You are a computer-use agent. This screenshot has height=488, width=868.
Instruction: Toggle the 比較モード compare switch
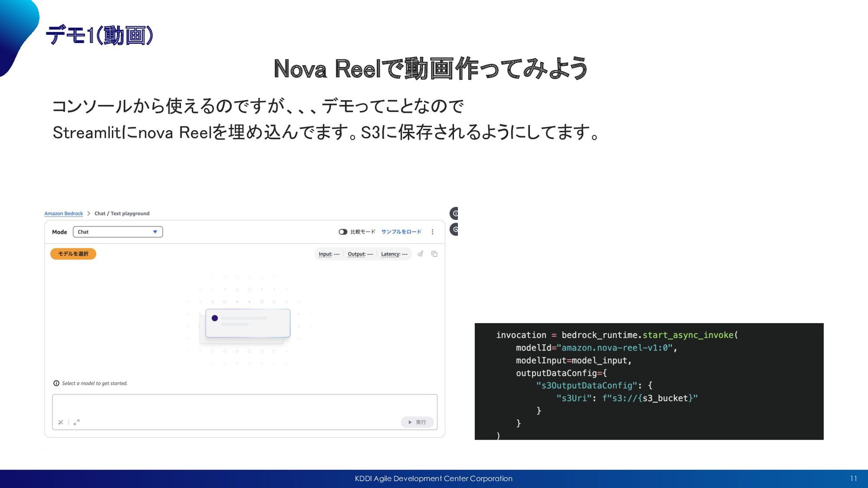(343, 232)
